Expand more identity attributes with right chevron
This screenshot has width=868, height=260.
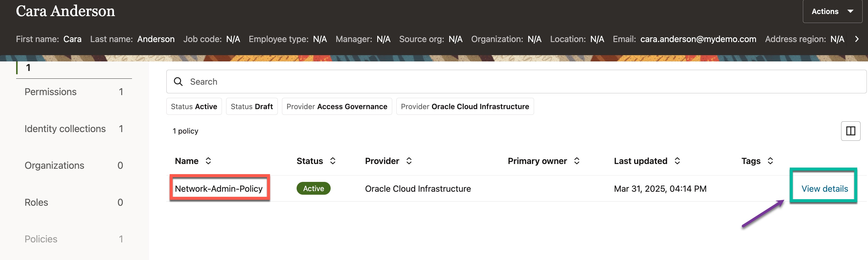(857, 39)
